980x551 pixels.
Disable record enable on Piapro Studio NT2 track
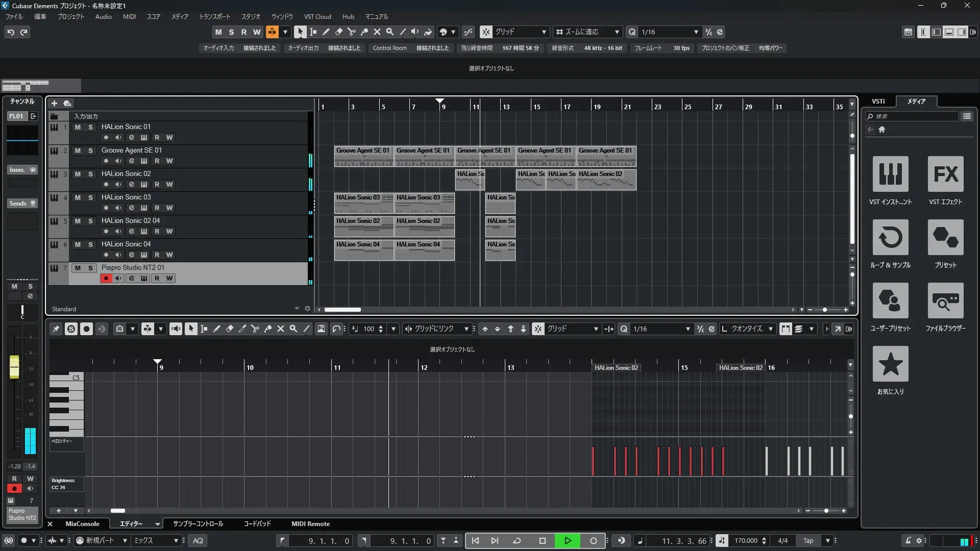coord(106,279)
